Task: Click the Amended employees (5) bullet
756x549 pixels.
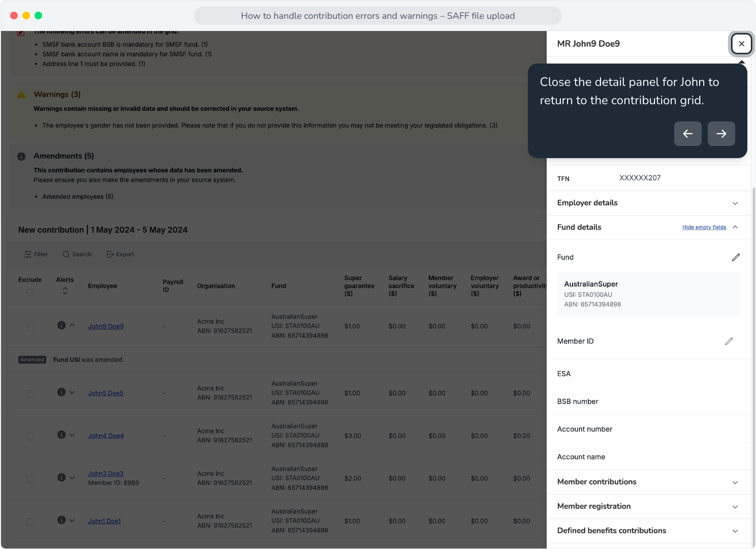Action: point(78,197)
